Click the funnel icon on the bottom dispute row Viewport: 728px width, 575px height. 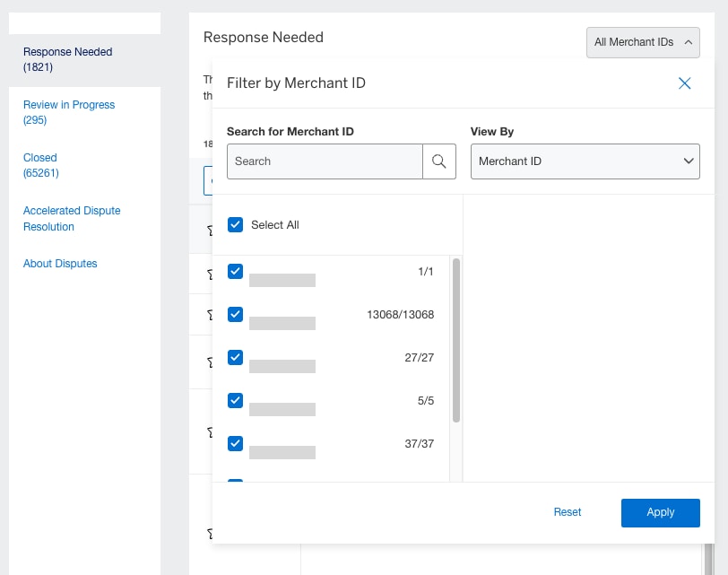pyautogui.click(x=209, y=533)
